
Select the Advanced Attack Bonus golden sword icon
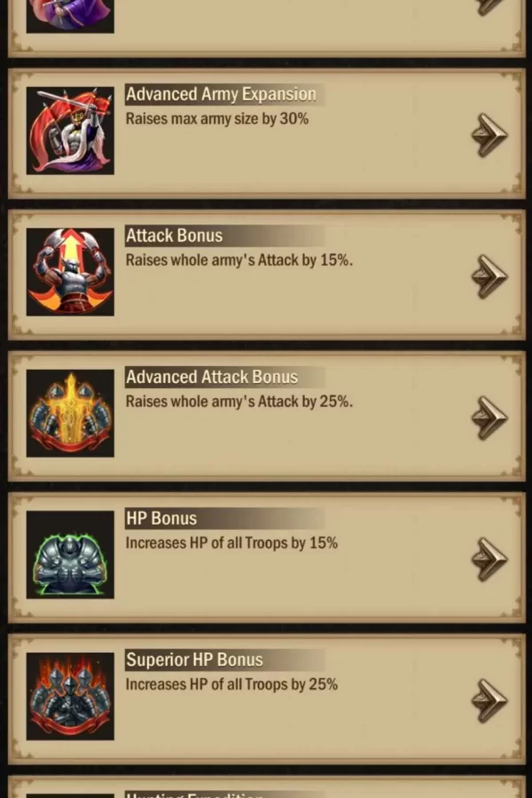tap(70, 413)
